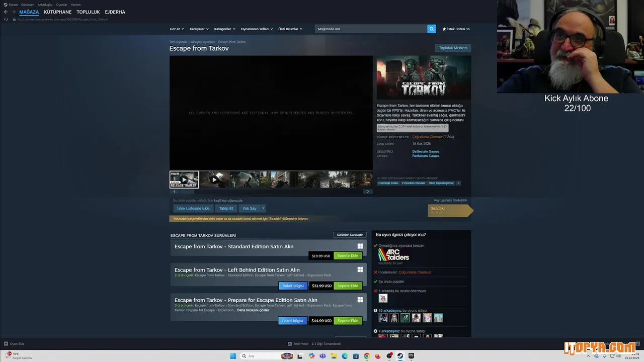Open Steam from the Windows taskbar
The image size is (644, 362).
coord(400,356)
